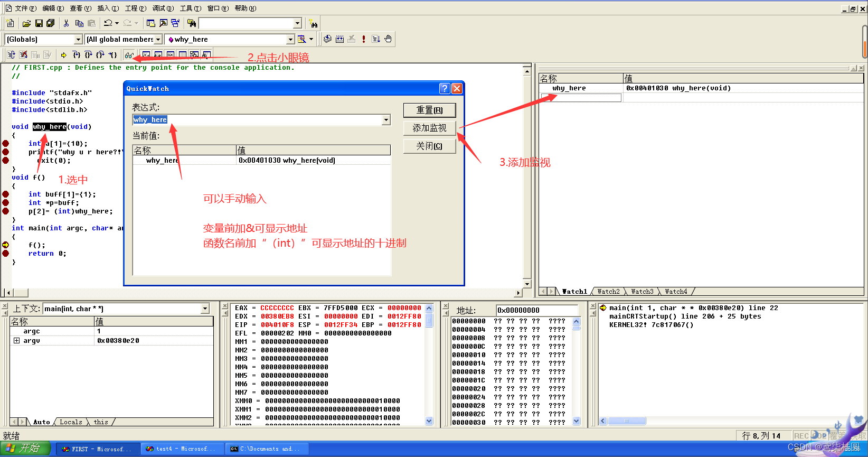Click the empty new watch name row
The image size is (868, 457).
pos(581,98)
